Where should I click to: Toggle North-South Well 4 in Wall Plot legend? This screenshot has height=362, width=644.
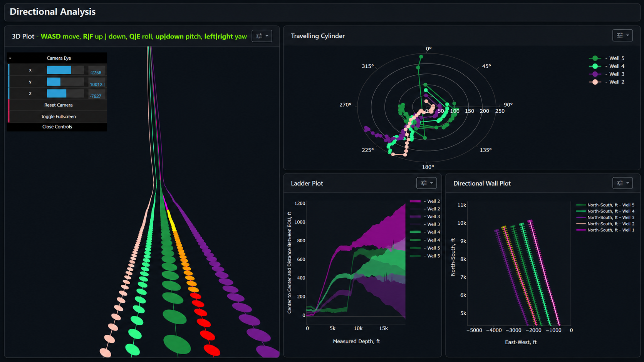point(605,211)
